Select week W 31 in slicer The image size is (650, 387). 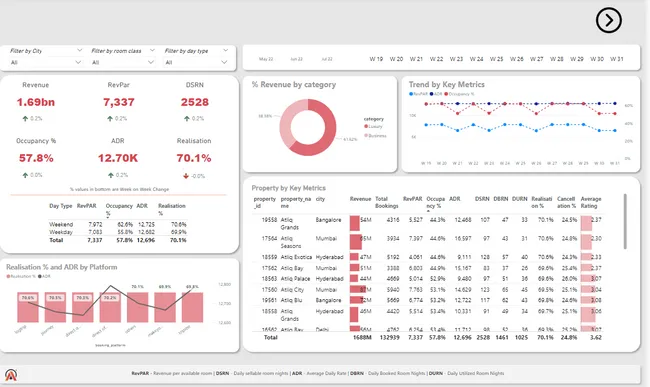point(617,59)
